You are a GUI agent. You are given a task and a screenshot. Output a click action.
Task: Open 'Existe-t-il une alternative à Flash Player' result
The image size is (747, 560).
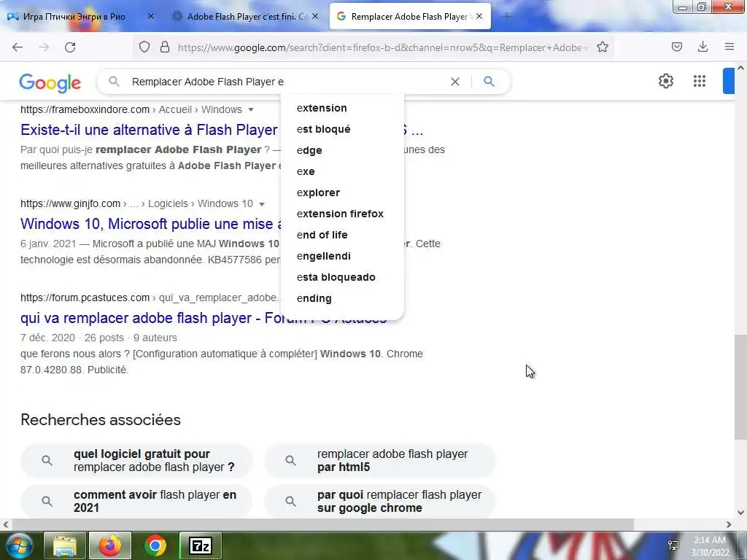click(149, 130)
